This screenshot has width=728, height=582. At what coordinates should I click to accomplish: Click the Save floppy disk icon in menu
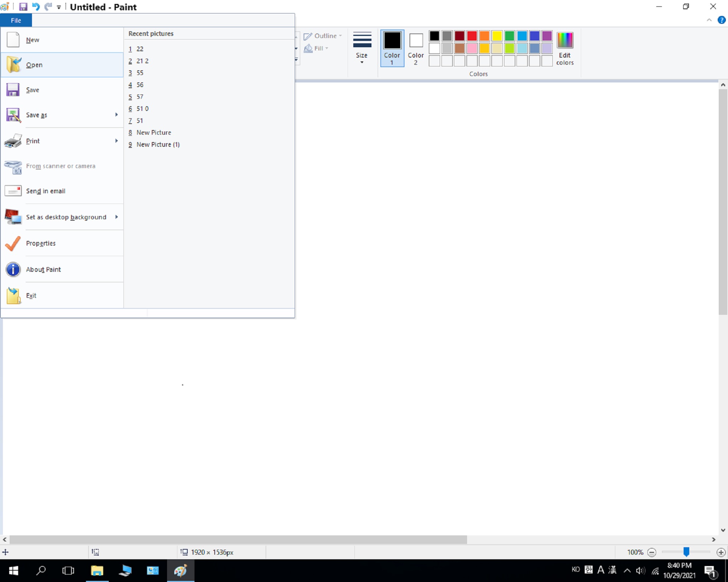[x=13, y=90]
